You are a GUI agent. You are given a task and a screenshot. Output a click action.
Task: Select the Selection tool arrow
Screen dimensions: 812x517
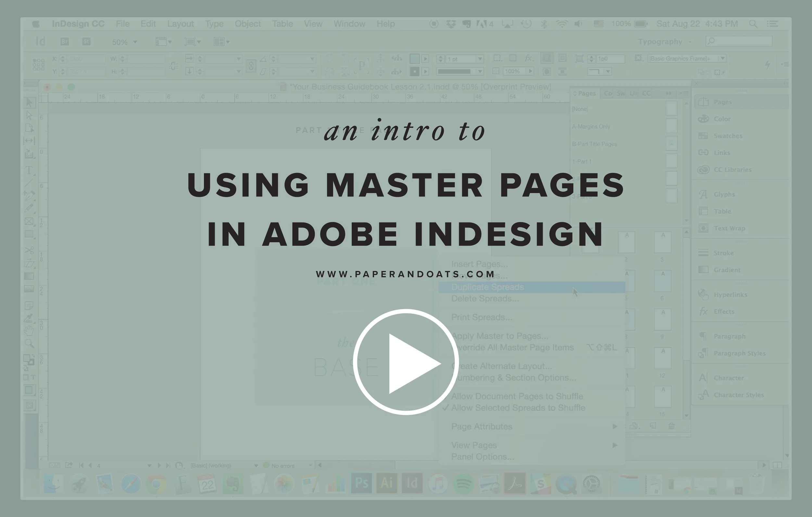(29, 103)
